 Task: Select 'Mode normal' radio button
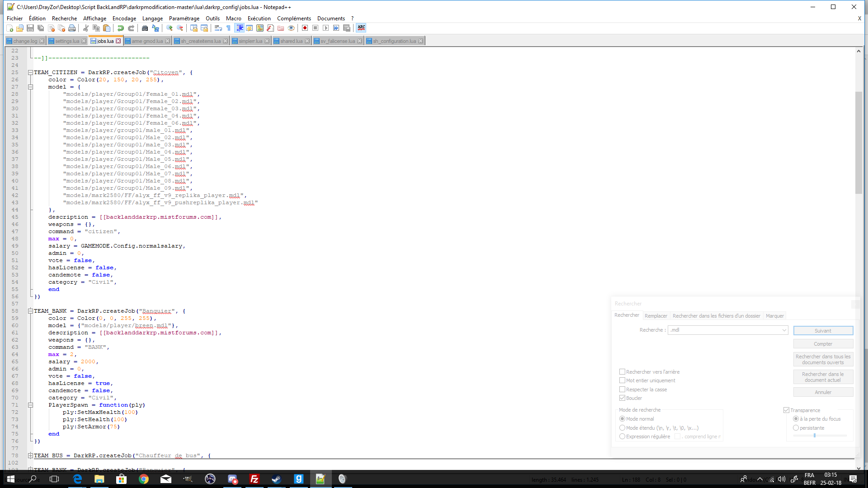point(622,419)
